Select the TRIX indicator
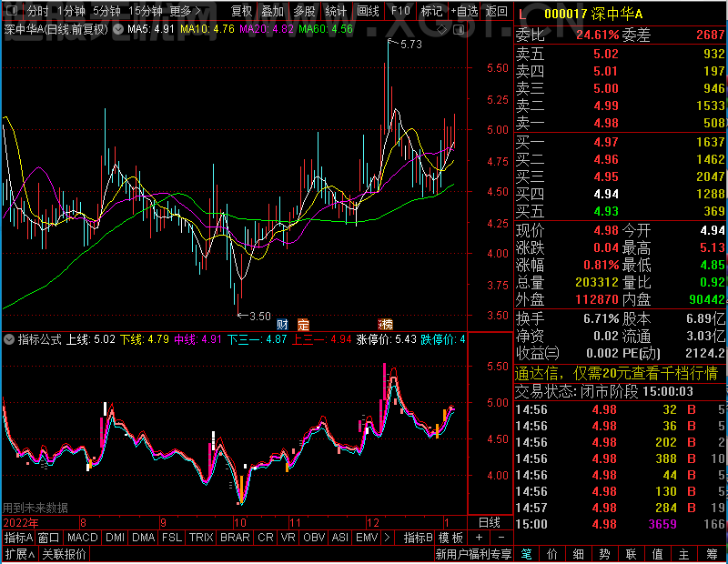 point(201,538)
